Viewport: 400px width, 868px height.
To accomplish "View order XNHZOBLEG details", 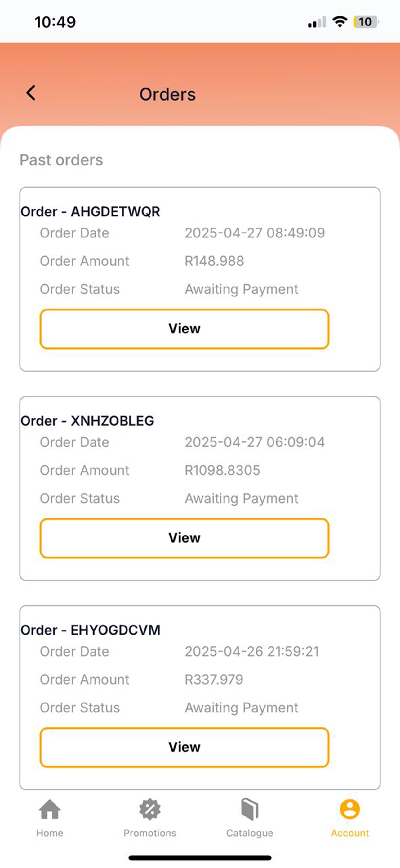I will (x=184, y=538).
